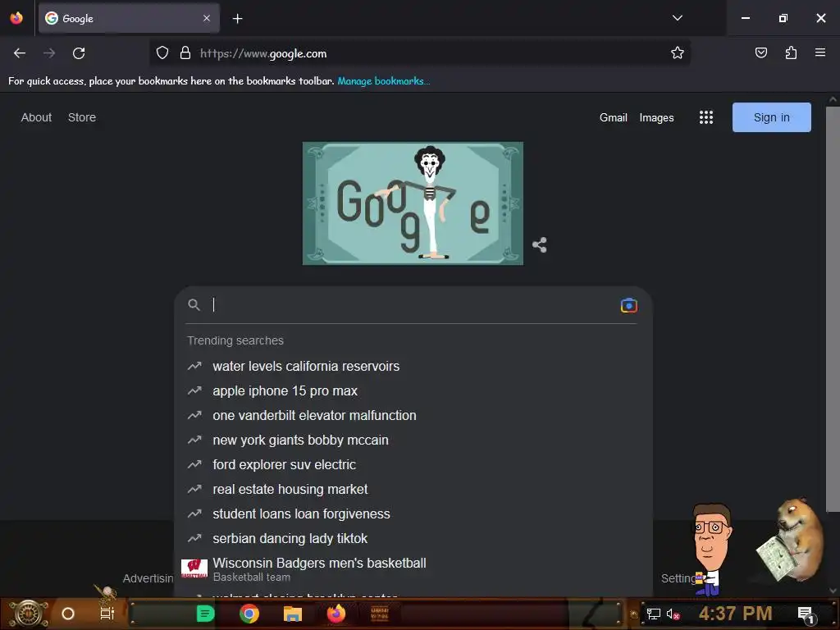Image resolution: width=840 pixels, height=630 pixels.
Task: Choose suggestion ford explorer suv electric
Action: [413, 464]
